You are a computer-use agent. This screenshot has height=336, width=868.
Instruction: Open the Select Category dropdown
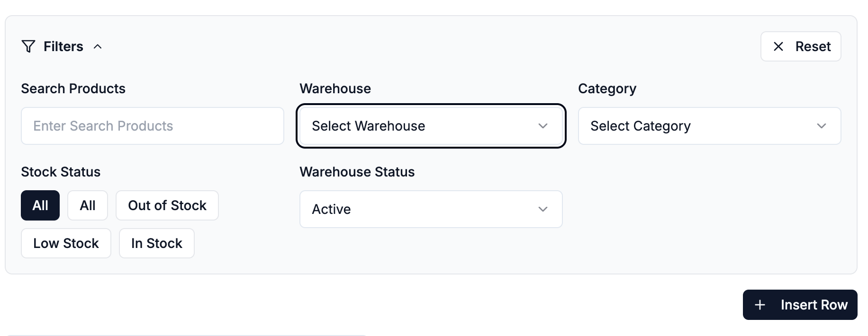point(709,126)
